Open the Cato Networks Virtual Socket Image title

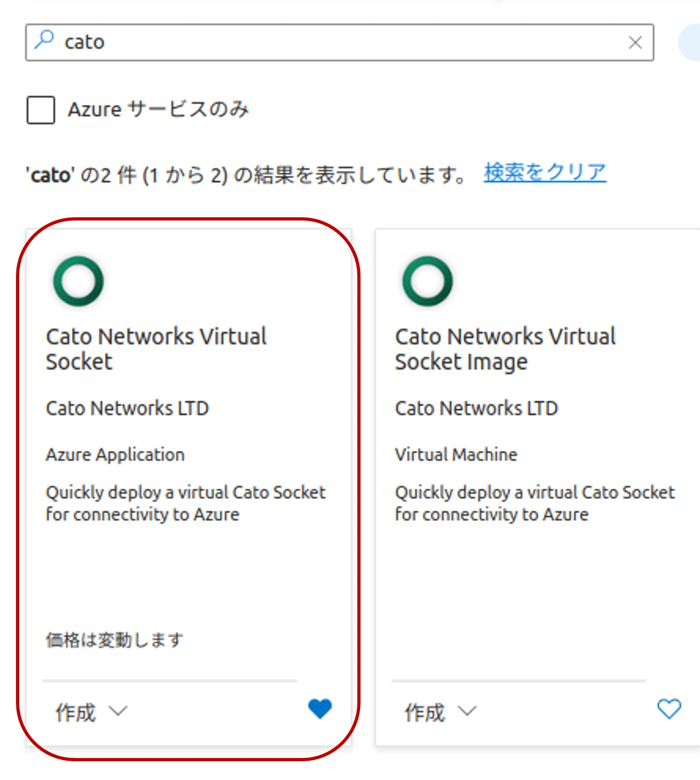tap(505, 349)
